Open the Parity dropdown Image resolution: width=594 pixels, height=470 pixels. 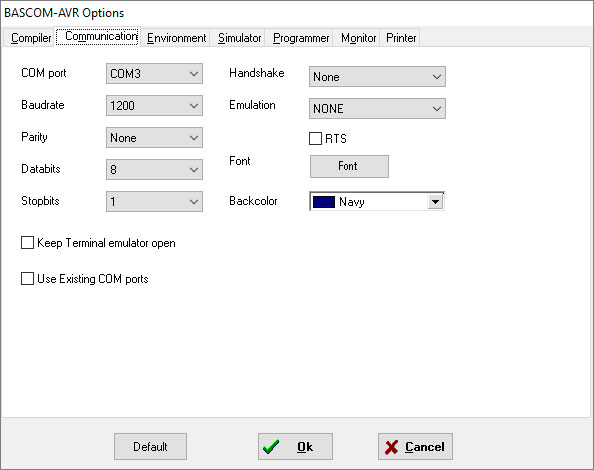[154, 137]
